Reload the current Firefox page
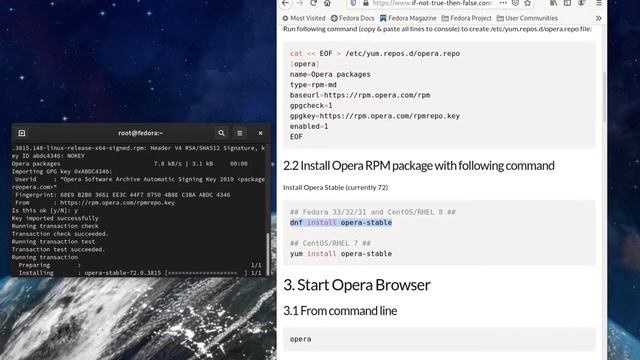Viewport: 640px width, 360px height. click(x=313, y=3)
